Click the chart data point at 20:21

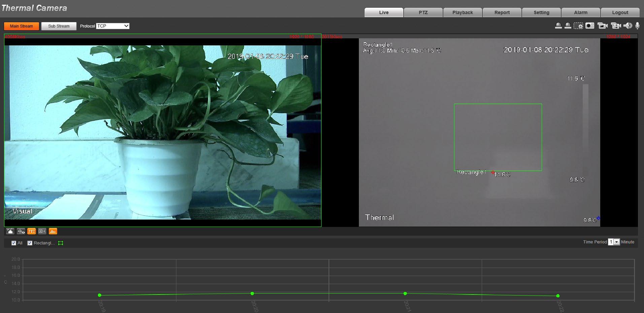pos(405,294)
